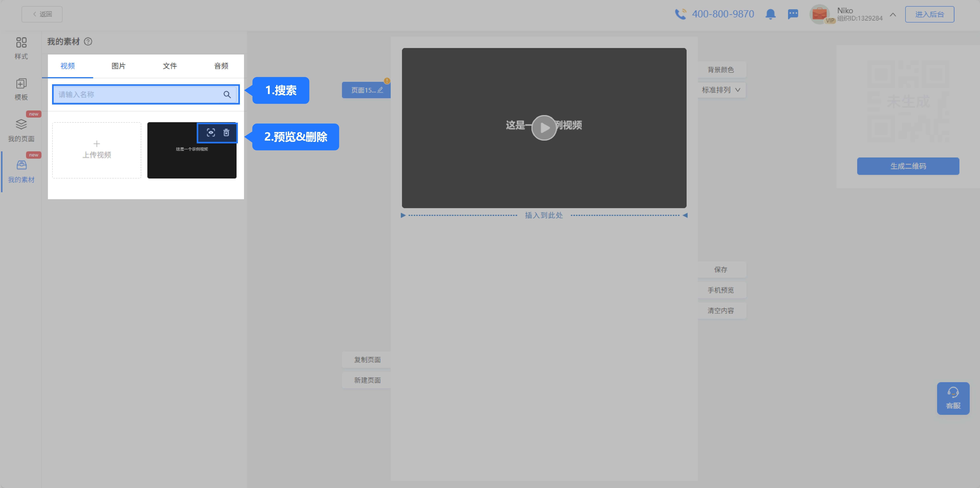Image resolution: width=980 pixels, height=488 pixels.
Task: Click the trash delete icon on video
Action: pyautogui.click(x=226, y=133)
